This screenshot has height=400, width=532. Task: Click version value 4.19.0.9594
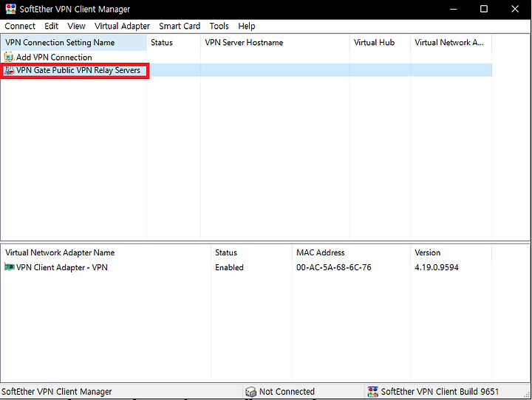437,267
